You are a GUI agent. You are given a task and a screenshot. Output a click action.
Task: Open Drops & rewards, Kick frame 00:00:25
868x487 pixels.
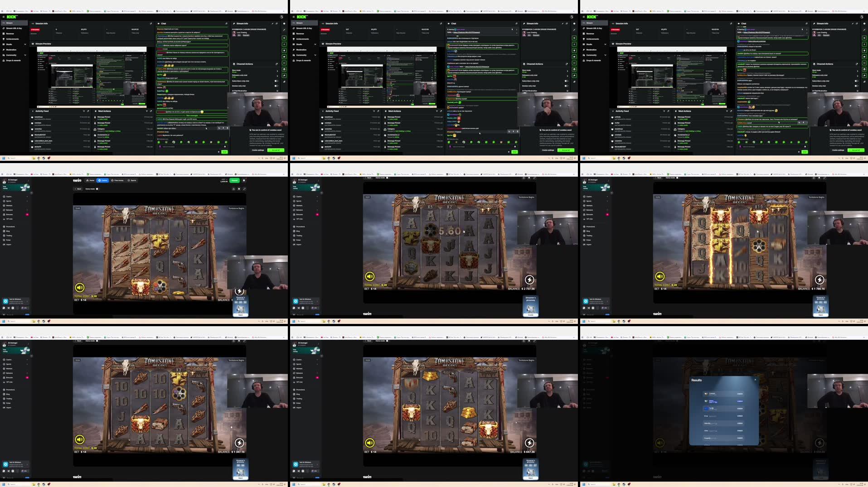[x=14, y=60]
